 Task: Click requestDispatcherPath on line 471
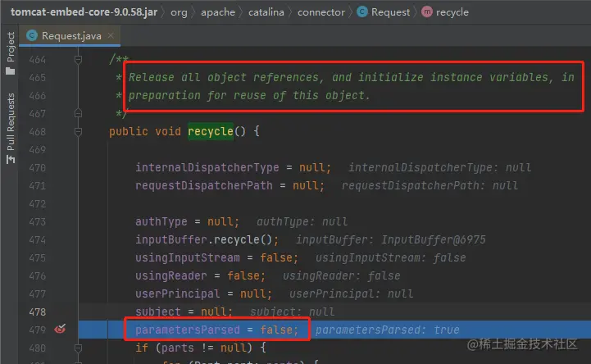click(204, 185)
